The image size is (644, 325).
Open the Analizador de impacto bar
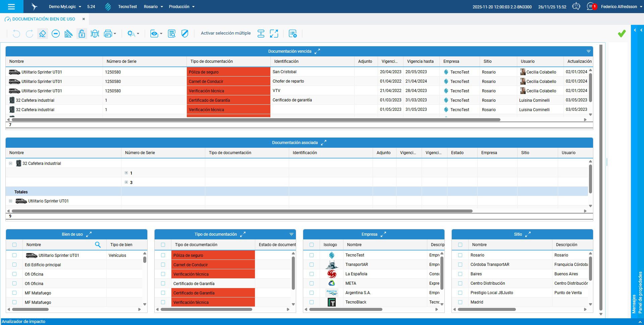[23, 321]
